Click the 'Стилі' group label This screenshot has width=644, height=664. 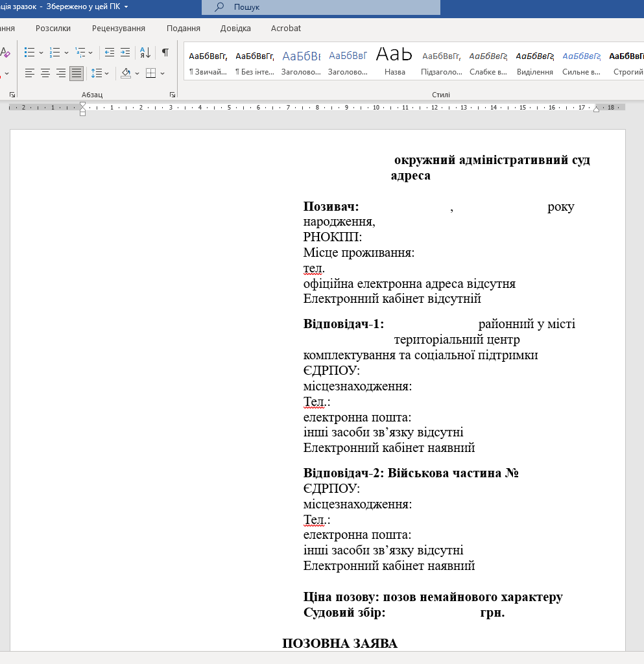click(x=441, y=95)
